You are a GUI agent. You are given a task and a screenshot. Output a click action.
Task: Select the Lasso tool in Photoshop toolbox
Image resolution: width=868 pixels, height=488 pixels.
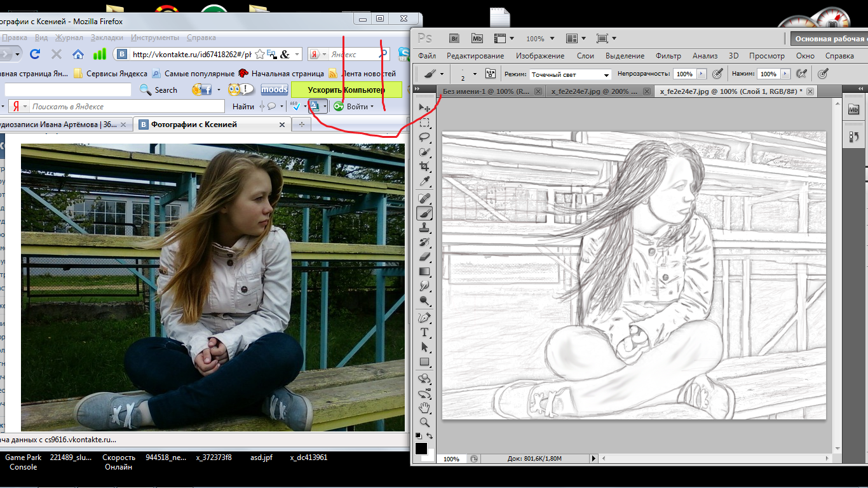click(x=424, y=137)
